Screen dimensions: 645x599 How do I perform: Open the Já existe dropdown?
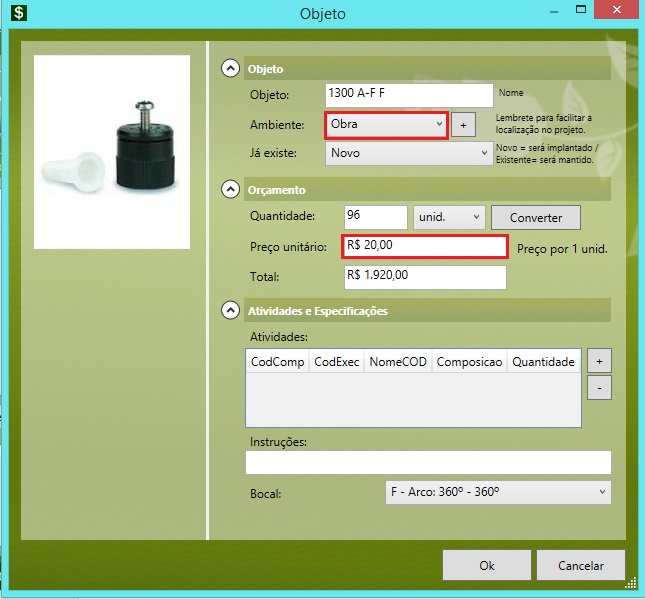pos(408,154)
